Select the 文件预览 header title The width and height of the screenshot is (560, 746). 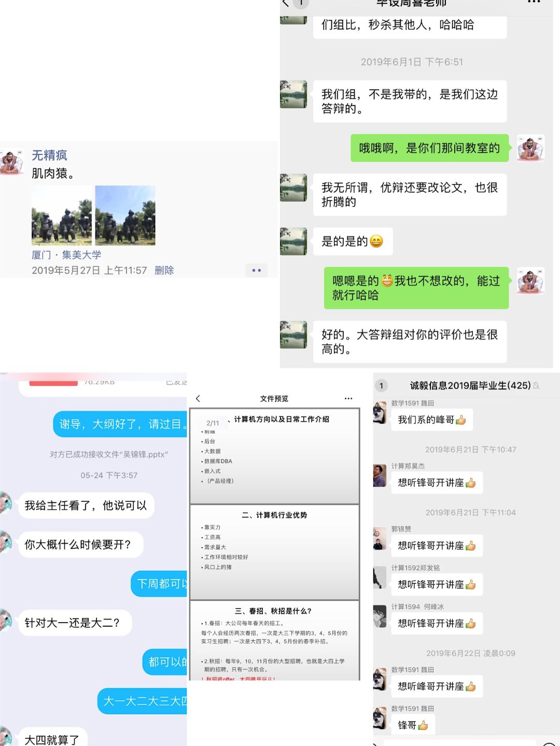pos(274,398)
